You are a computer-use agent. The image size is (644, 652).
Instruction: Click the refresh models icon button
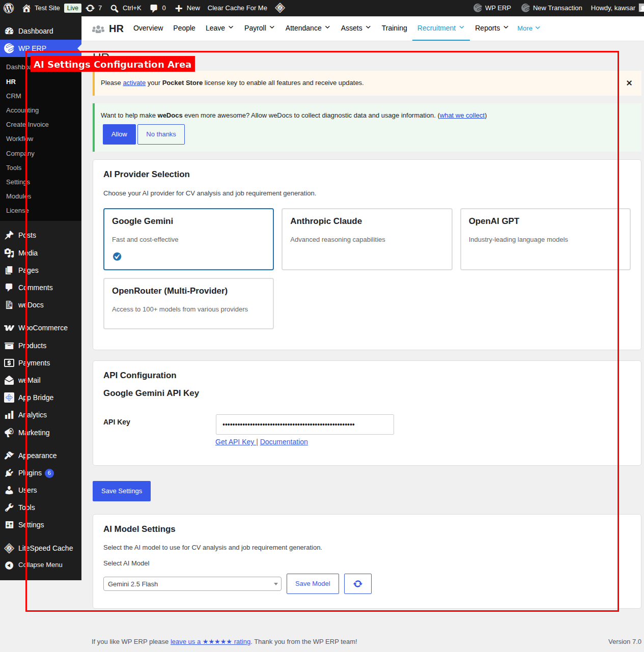[x=358, y=584]
